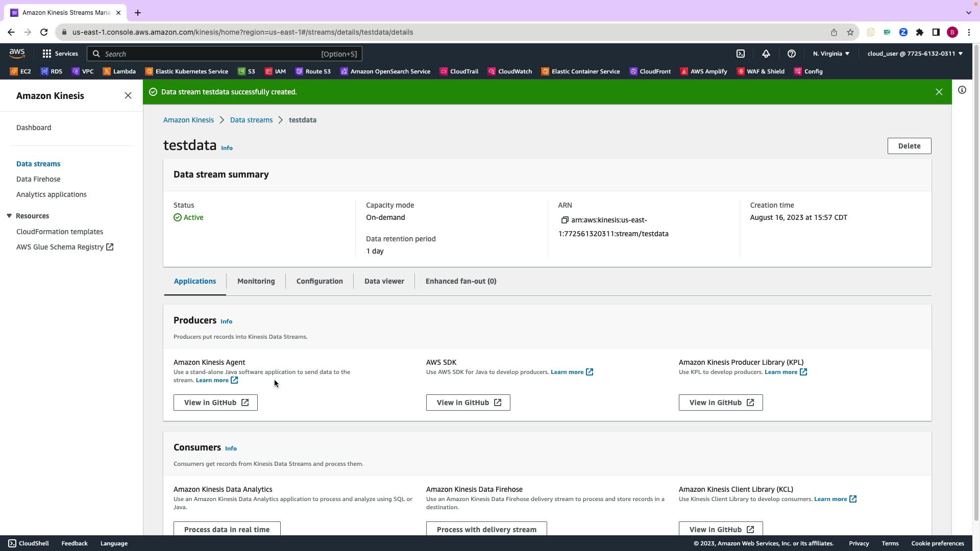Click the Delete stream button
The width and height of the screenshot is (980, 551).
[909, 146]
